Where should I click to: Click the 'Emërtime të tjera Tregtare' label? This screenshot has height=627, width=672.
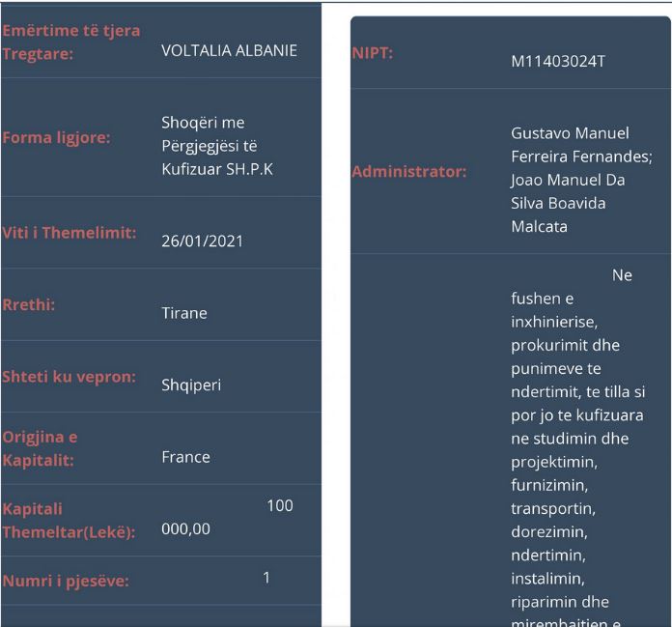[70, 42]
